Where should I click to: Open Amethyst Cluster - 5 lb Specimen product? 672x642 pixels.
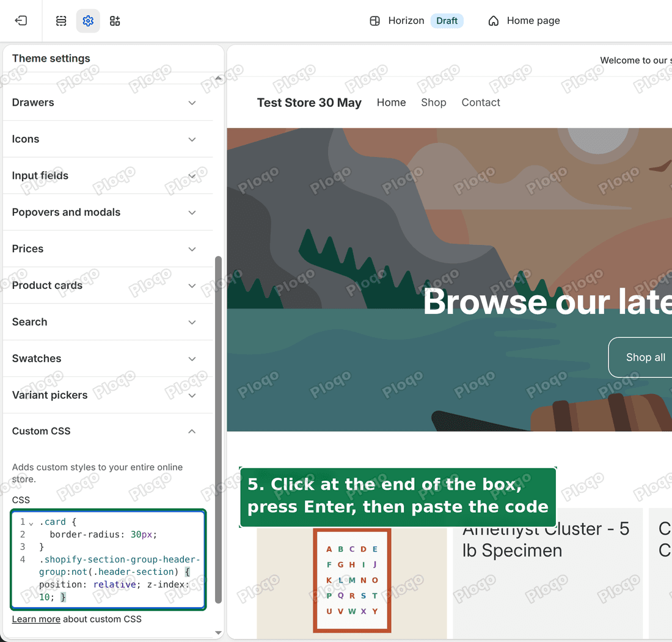546,539
